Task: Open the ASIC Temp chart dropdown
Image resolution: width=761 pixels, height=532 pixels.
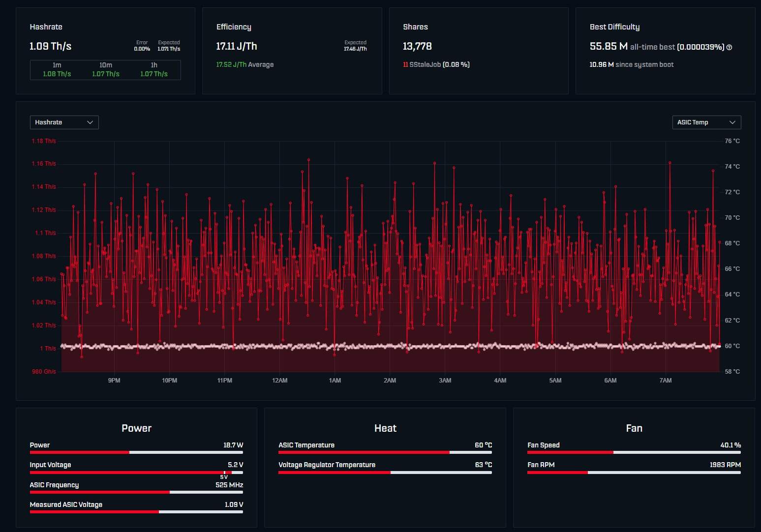Action: click(706, 122)
